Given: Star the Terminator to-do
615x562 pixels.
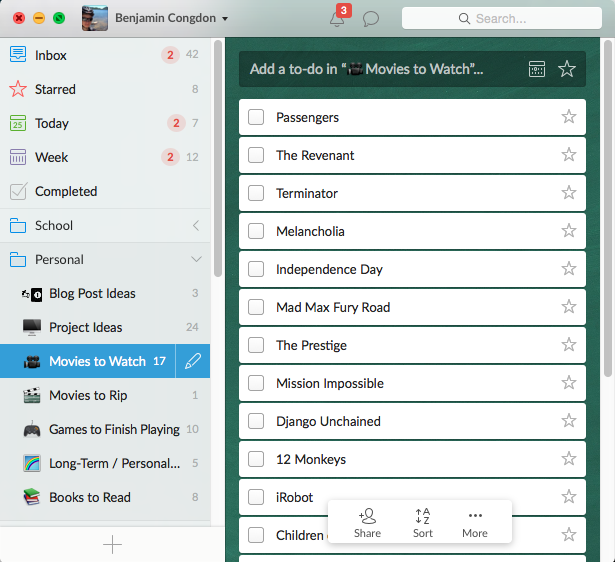Looking at the screenshot, I should tap(568, 193).
